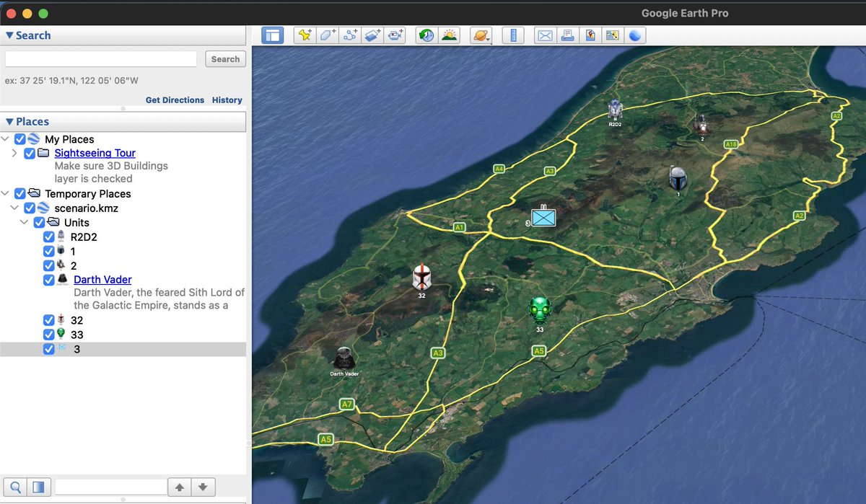This screenshot has height=504, width=866.
Task: Select the Add Path tool
Action: click(x=349, y=35)
